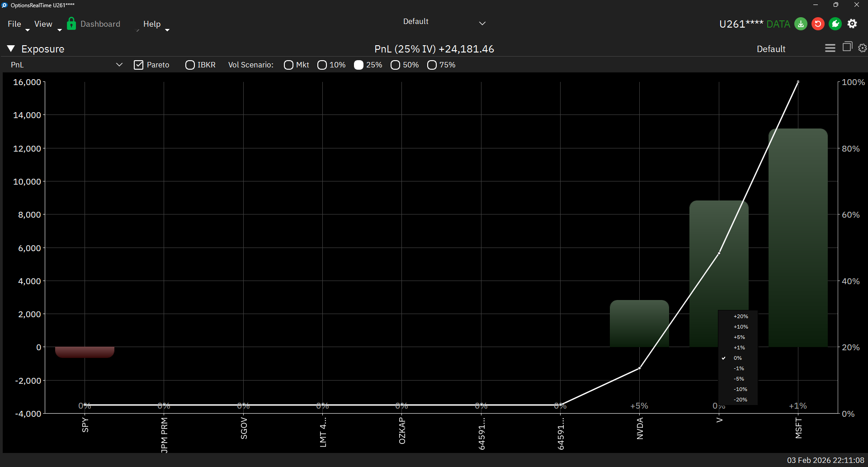Viewport: 868px width, 467px height.
Task: Click the green connection plug status icon
Action: coord(835,24)
